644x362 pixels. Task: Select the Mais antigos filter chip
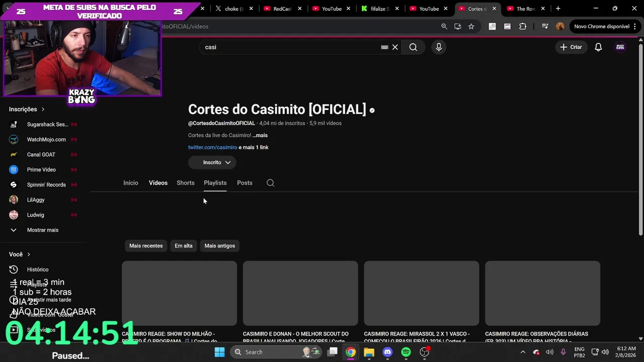coord(220,246)
